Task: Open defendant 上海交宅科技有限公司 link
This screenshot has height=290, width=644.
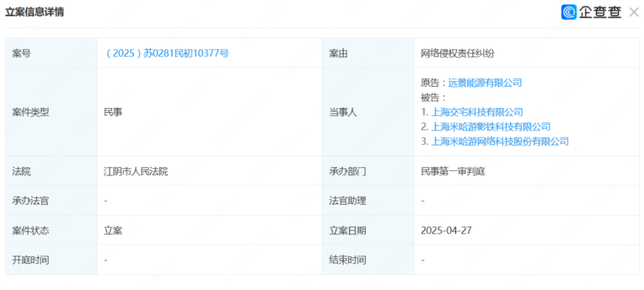Action: [x=477, y=111]
